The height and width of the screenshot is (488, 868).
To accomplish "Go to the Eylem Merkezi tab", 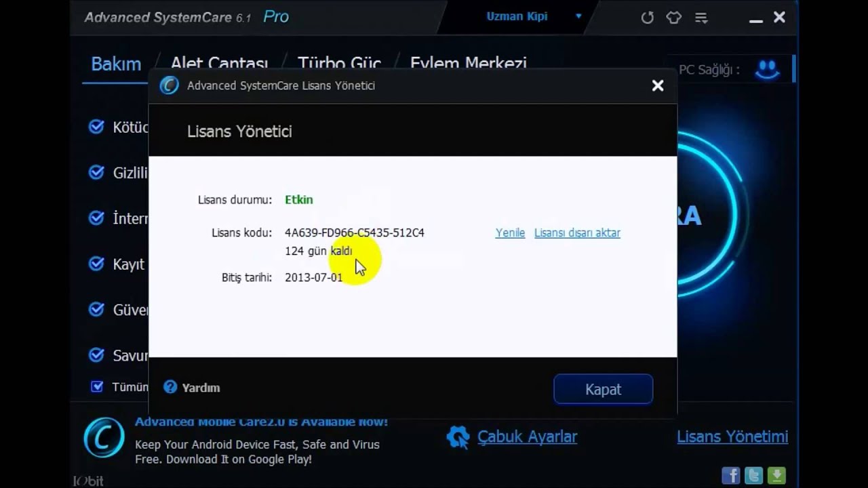I will click(468, 64).
